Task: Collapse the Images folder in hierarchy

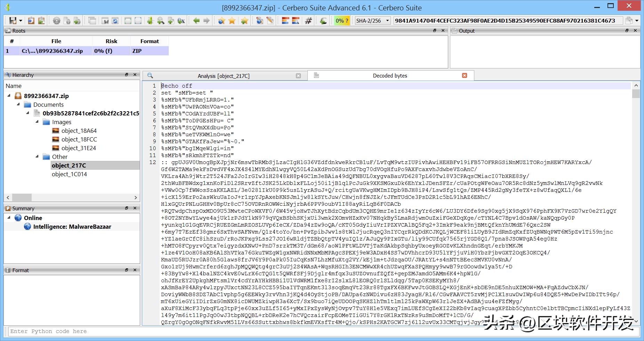Action: (x=37, y=122)
